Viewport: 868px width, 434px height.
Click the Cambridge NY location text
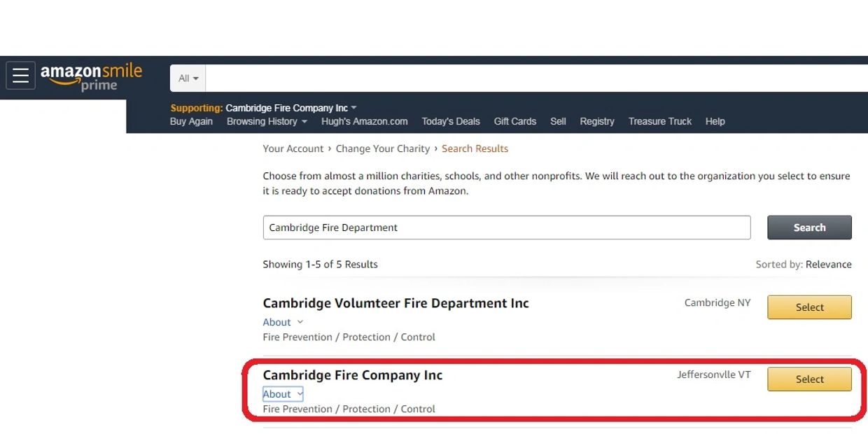tap(717, 303)
